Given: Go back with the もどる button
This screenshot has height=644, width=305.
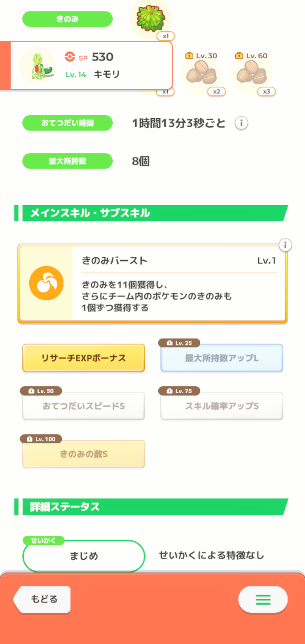Looking at the screenshot, I should tap(42, 600).
